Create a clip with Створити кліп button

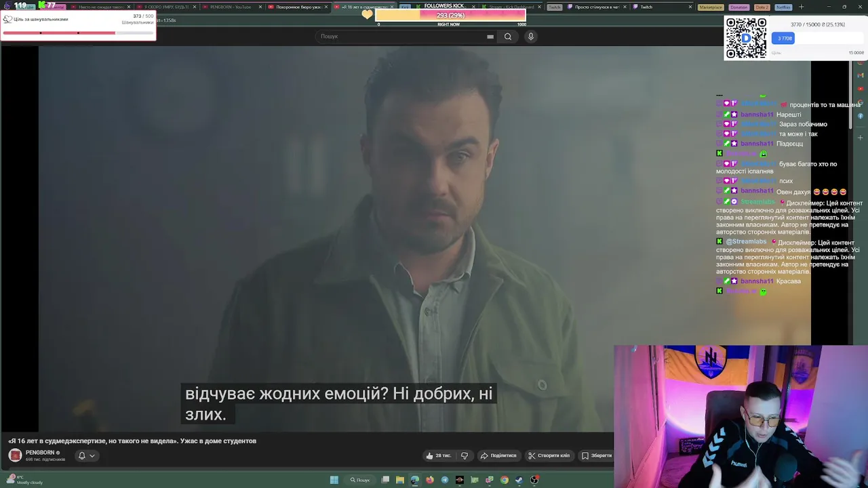[x=549, y=455]
